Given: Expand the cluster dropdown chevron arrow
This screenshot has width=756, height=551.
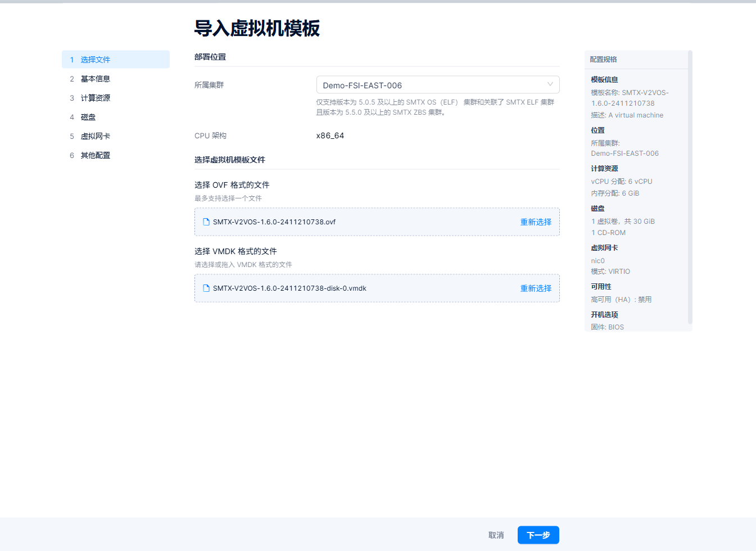Looking at the screenshot, I should pyautogui.click(x=550, y=84).
